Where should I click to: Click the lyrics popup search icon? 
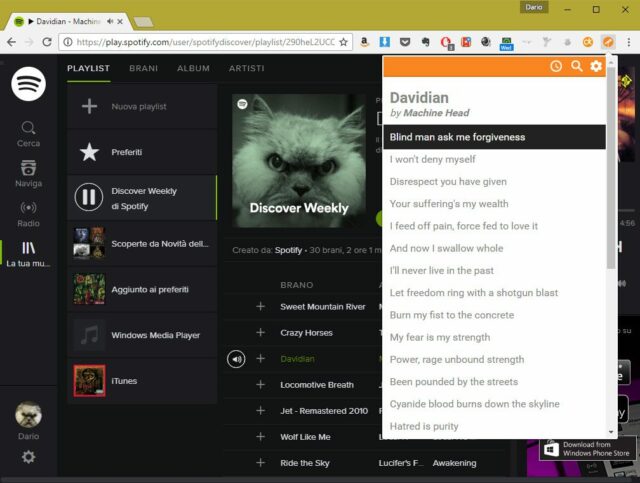576,66
